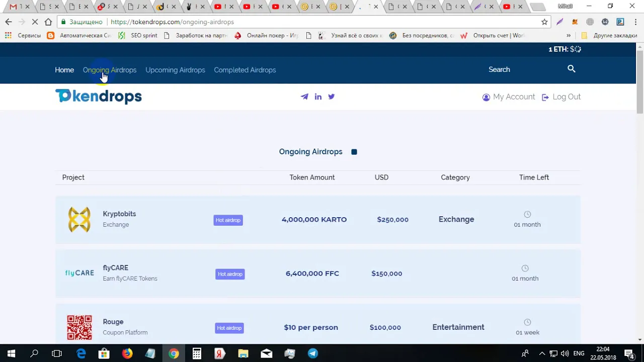
Task: Open Windows taskbar search
Action: [x=34, y=353]
